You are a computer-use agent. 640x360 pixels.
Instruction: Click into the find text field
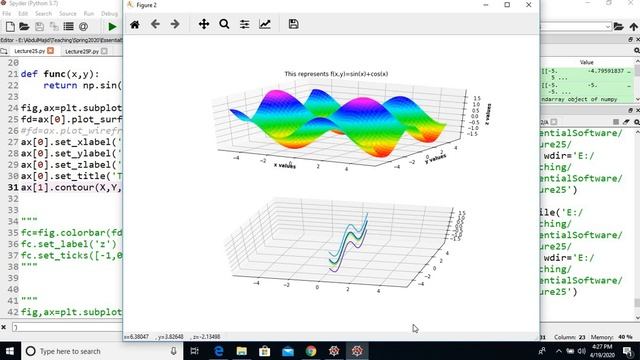coord(67,327)
